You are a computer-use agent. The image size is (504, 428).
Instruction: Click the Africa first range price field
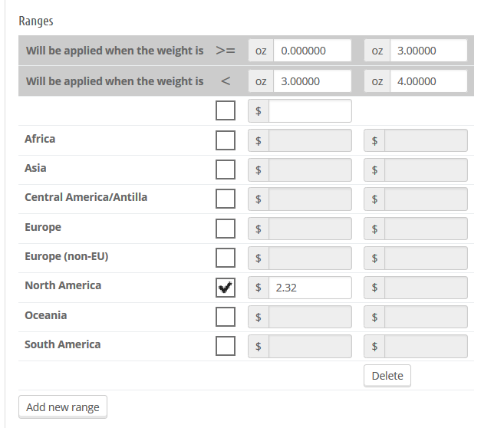click(310, 140)
